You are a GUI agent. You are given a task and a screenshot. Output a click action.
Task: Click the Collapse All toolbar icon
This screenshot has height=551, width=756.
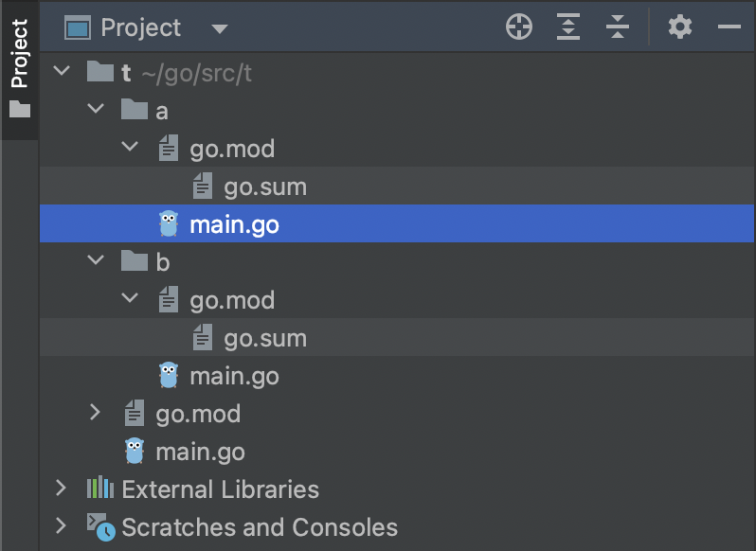pyautogui.click(x=618, y=27)
